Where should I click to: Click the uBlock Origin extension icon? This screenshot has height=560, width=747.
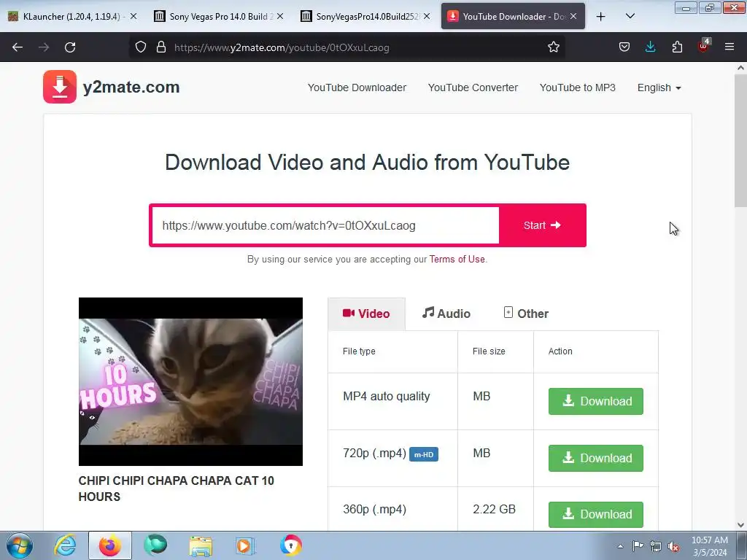[x=704, y=46]
